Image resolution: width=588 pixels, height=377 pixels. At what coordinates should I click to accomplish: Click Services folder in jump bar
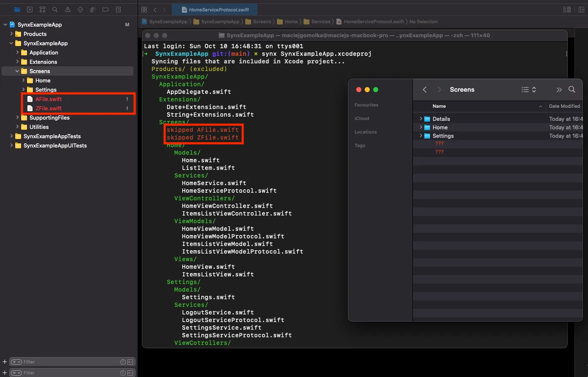coord(317,22)
